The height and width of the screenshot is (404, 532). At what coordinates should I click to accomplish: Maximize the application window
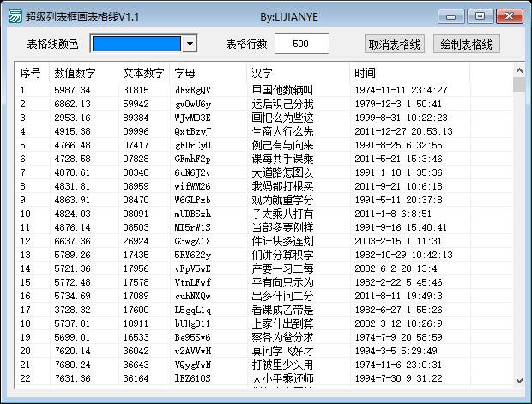click(x=480, y=15)
